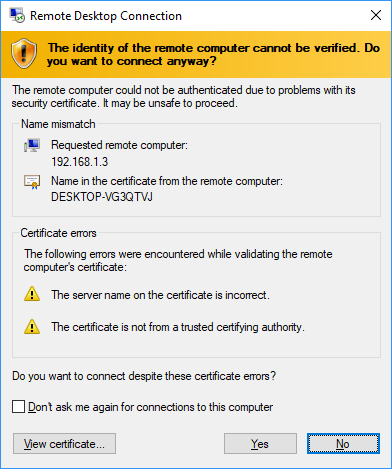Click the Don't ask me again label text
Screen dimensions: 392x469
point(150,407)
